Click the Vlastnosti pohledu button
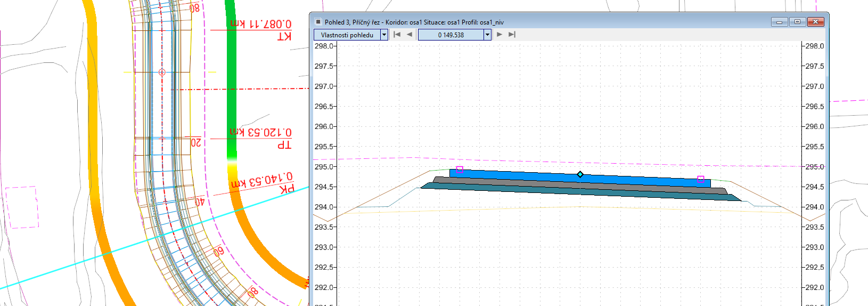Screen dimensions: 868x306 (x=347, y=35)
